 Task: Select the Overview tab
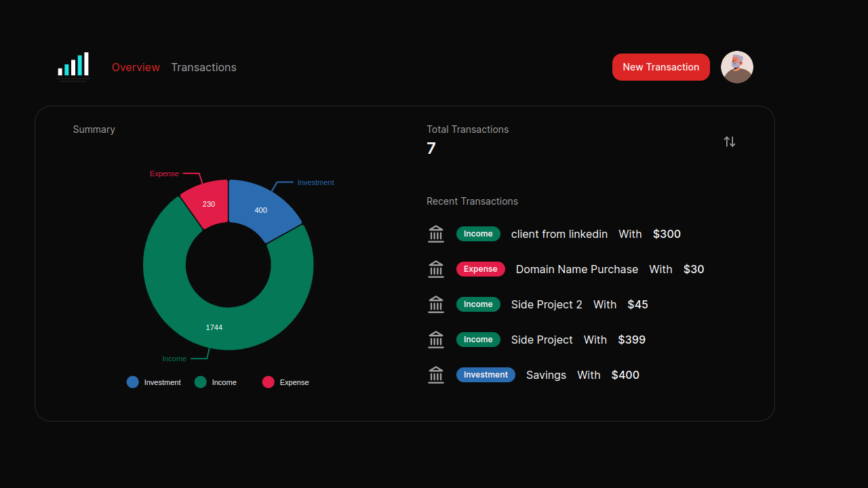coord(136,67)
